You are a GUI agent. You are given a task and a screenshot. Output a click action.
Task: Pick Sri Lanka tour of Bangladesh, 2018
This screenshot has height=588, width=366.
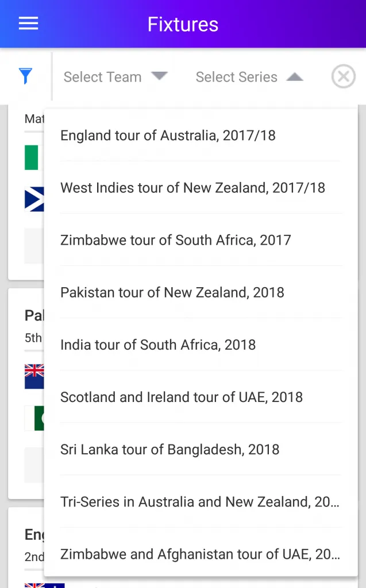click(169, 449)
